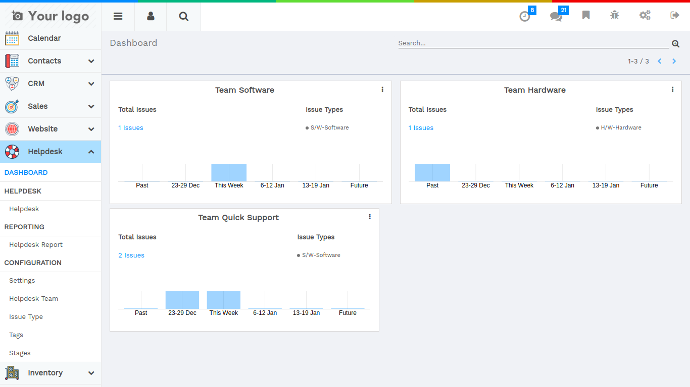This screenshot has width=690, height=387.
Task: Expand the Contacts sidebar menu
Action: pos(51,61)
